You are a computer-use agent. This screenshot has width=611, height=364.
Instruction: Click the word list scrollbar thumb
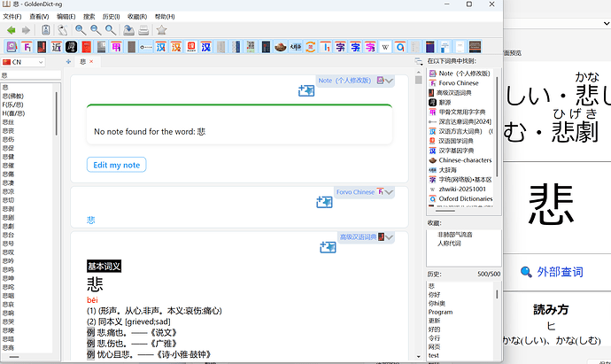(57, 113)
